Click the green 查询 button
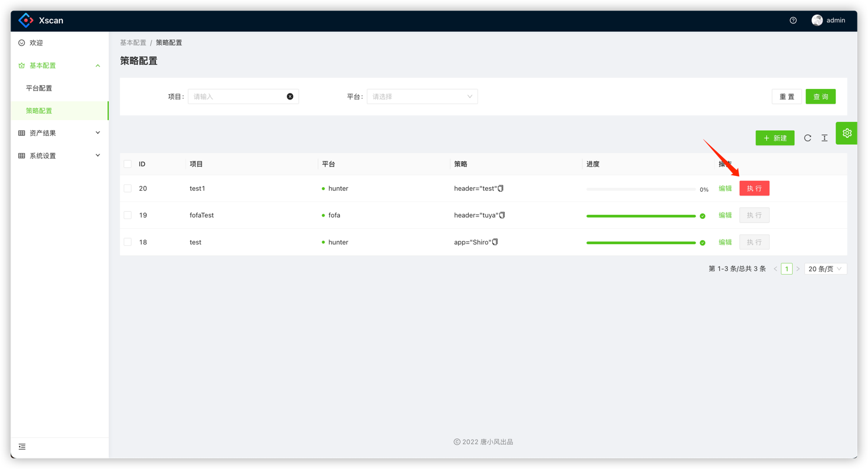 (x=821, y=97)
